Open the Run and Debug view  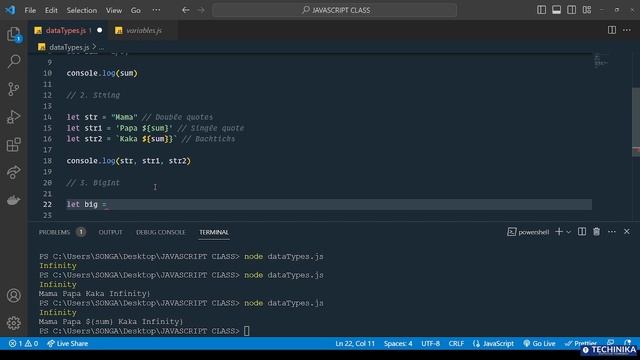(x=13, y=117)
